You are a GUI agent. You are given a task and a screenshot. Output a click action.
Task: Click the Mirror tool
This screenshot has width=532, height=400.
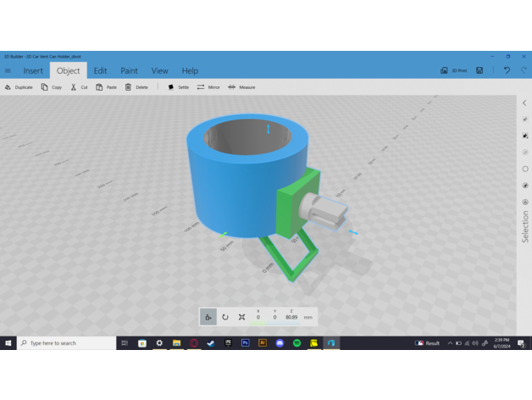(208, 87)
